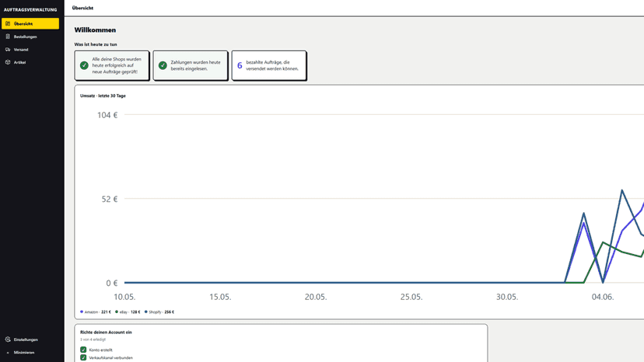Screen dimensions: 644x362
Task: Click the 30.05. date label
Action: pos(507,297)
